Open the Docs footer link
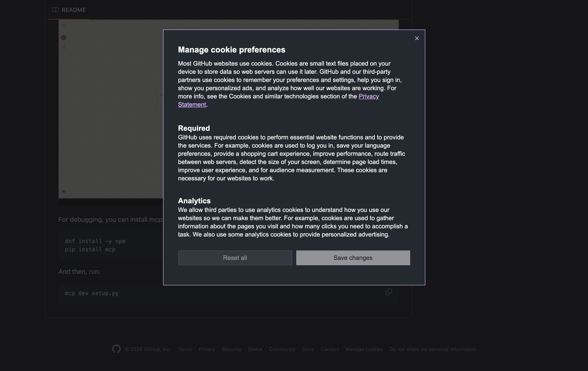This screenshot has height=371, width=588. [x=308, y=349]
